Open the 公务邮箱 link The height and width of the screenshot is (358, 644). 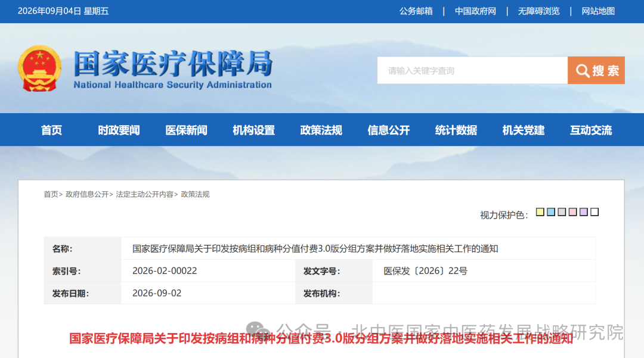(416, 11)
